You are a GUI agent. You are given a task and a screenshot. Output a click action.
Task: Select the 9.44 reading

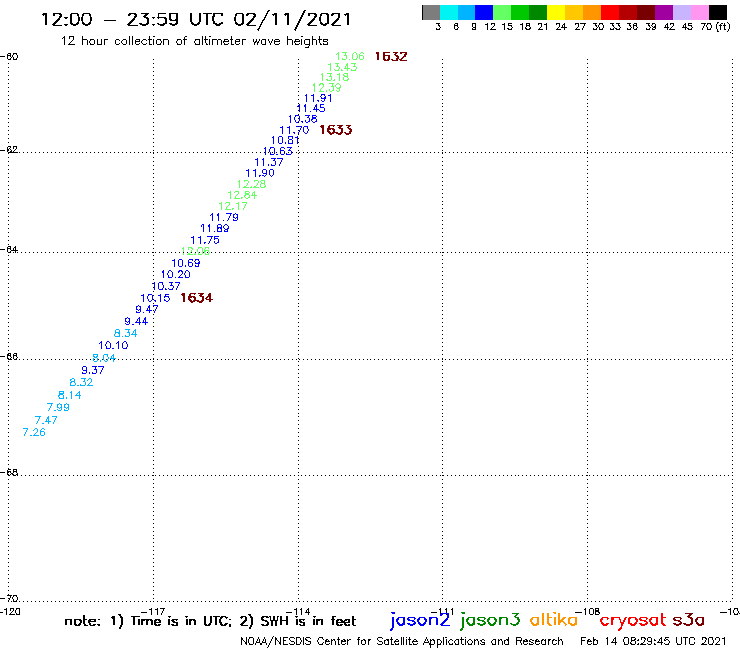point(136,321)
